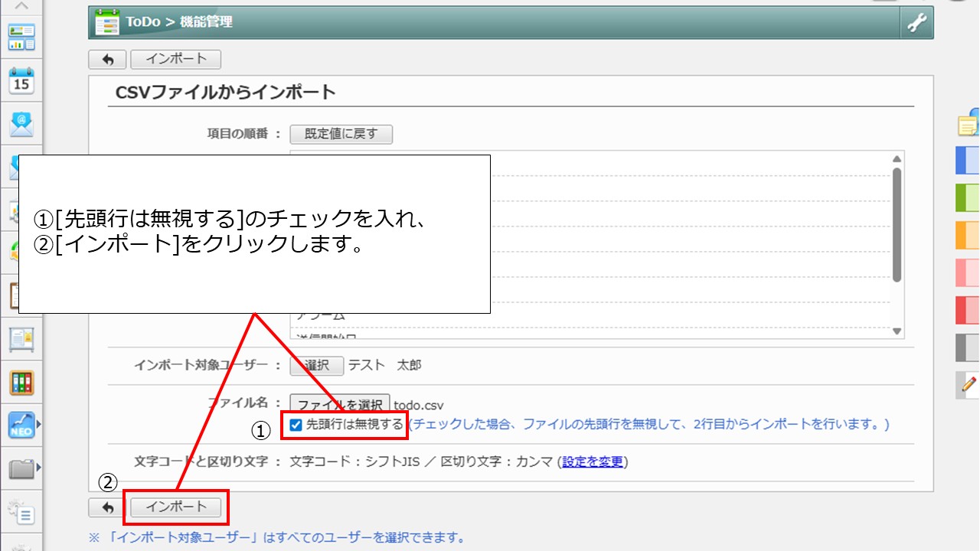The height and width of the screenshot is (551, 980).
Task: Click the ToDo checklist icon in header
Action: 107,22
